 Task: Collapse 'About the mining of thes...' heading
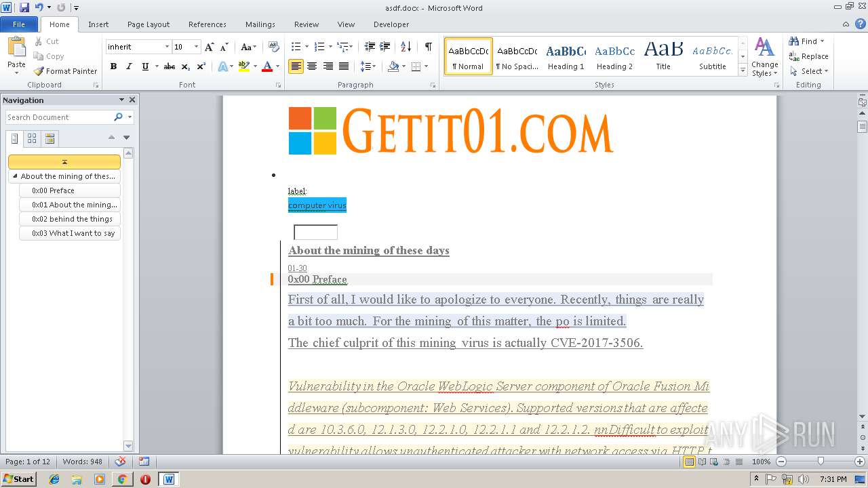15,176
